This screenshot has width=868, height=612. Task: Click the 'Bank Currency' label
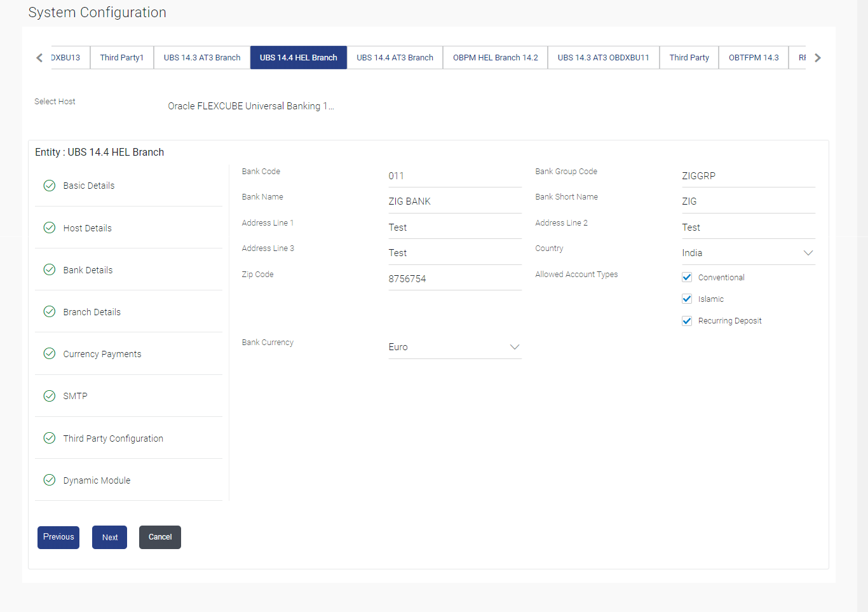[x=268, y=343]
